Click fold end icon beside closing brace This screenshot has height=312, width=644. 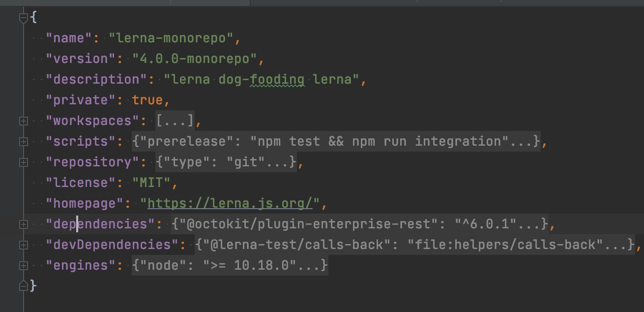tap(23, 285)
